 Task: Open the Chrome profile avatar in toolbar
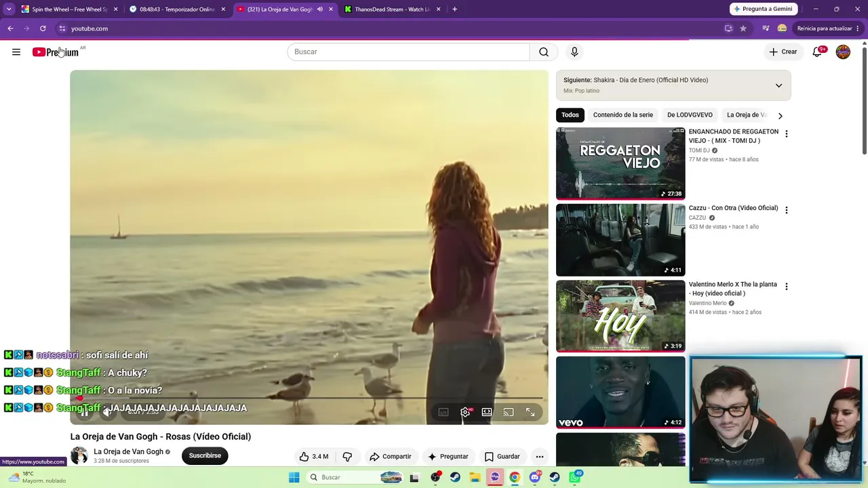pos(782,28)
